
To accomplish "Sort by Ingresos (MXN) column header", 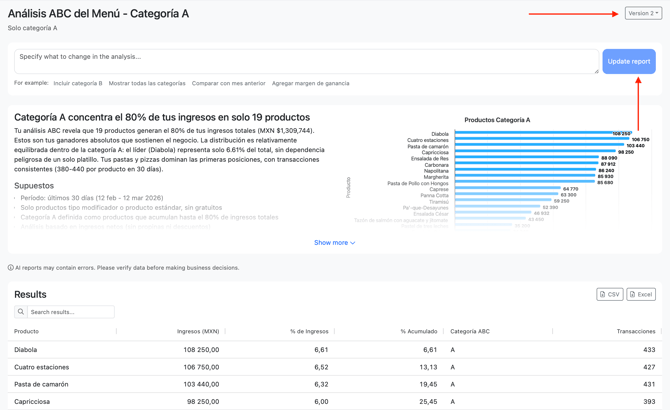I will pyautogui.click(x=198, y=331).
